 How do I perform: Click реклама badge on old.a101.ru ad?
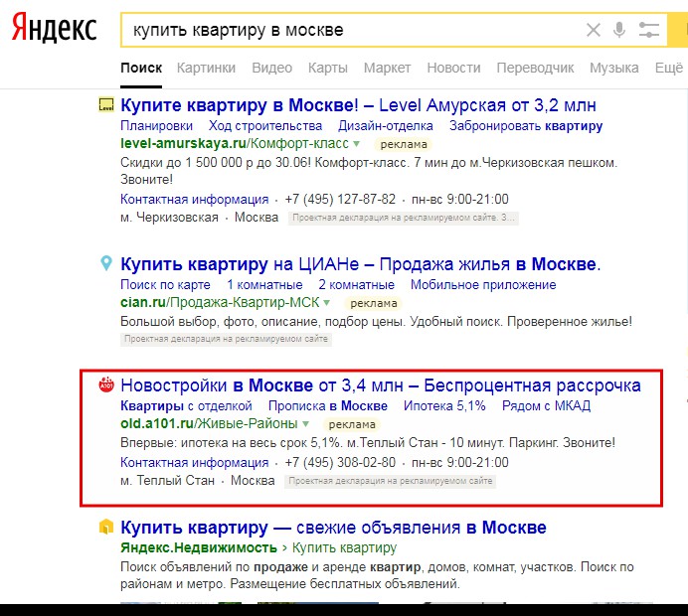click(352, 424)
